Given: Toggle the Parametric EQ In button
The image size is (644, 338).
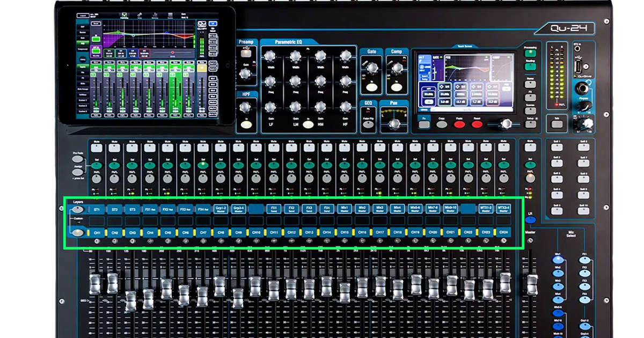Looking at the screenshot, I should point(308,124).
